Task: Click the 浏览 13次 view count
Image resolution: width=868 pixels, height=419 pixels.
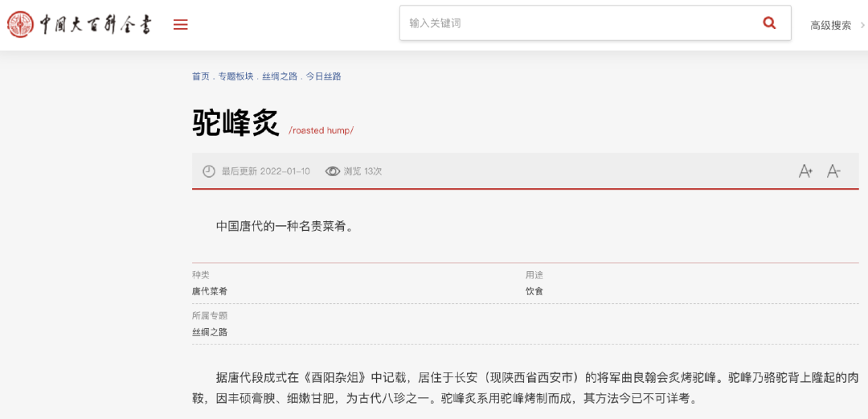Action: pos(362,171)
